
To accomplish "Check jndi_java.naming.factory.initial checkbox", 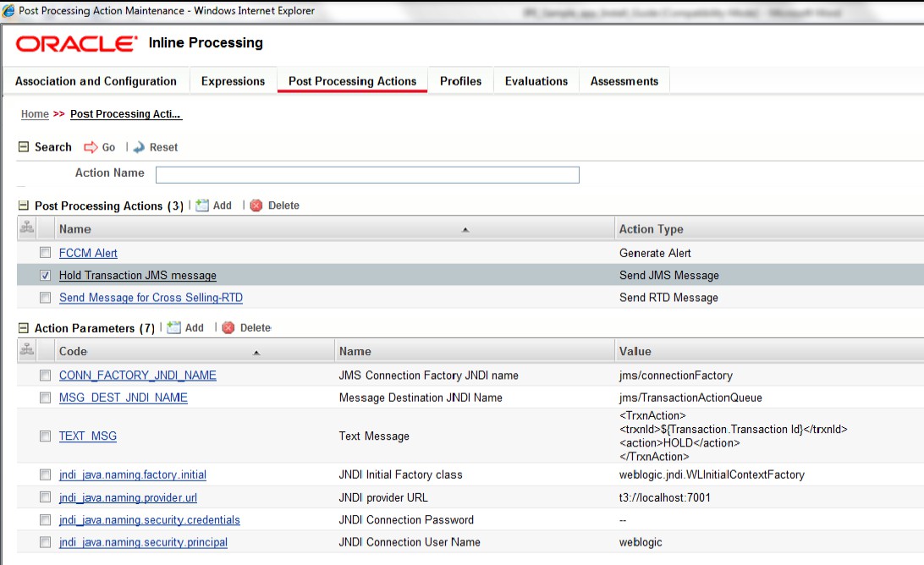I will coord(46,474).
